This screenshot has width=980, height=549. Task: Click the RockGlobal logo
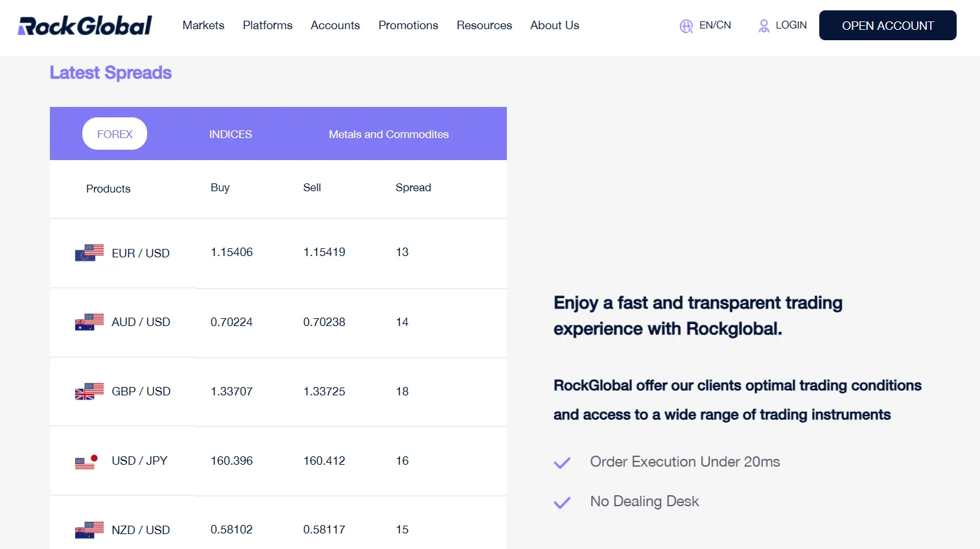85,25
